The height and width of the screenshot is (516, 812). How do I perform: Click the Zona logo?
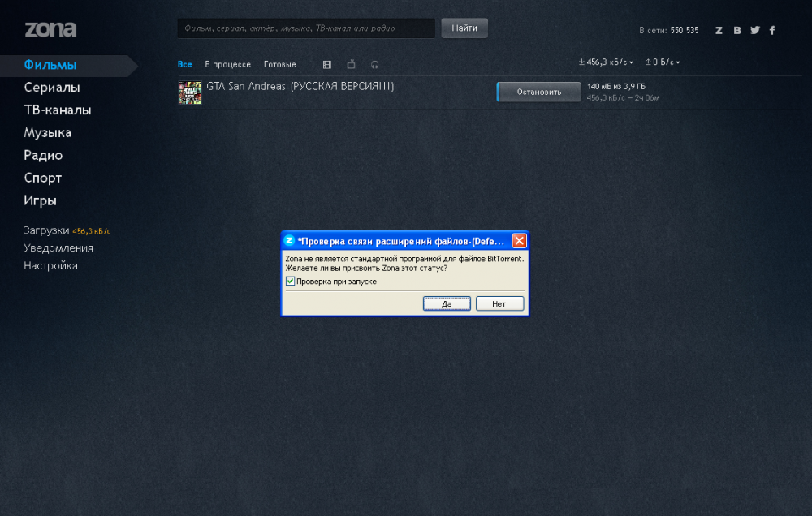pyautogui.click(x=50, y=29)
